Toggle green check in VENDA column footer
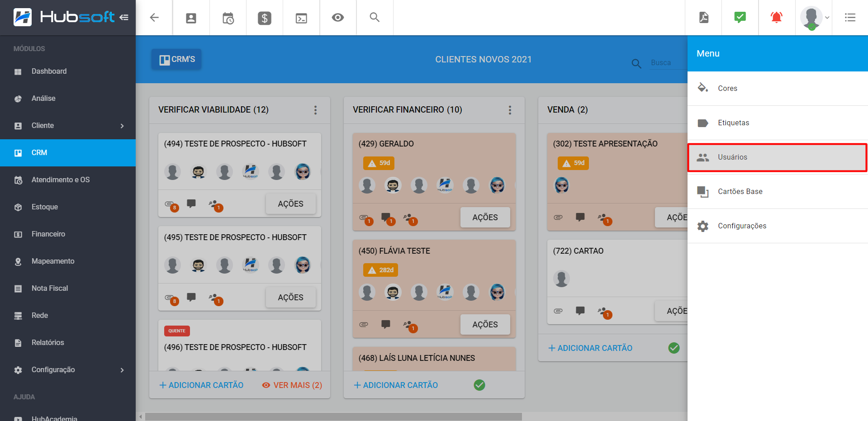The image size is (868, 421). [x=674, y=348]
